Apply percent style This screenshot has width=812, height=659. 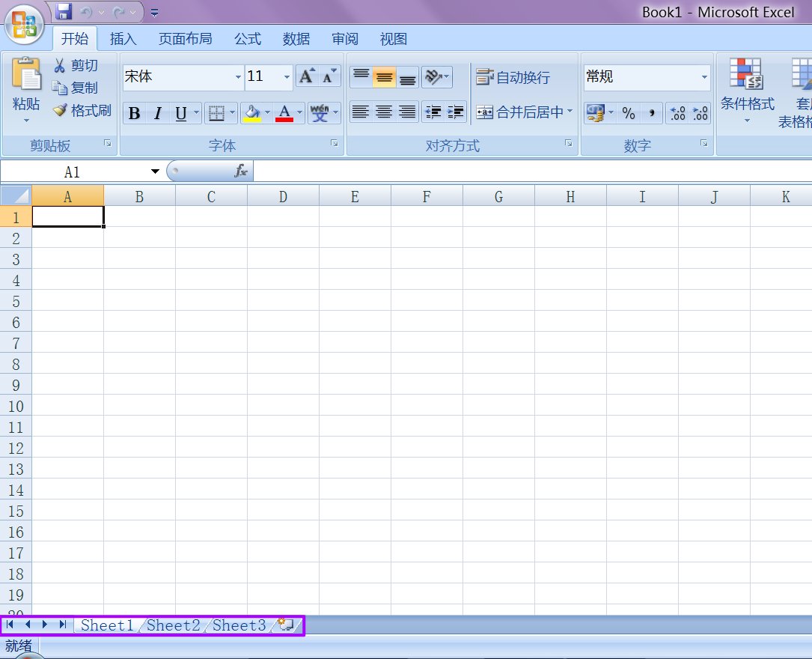coord(629,113)
